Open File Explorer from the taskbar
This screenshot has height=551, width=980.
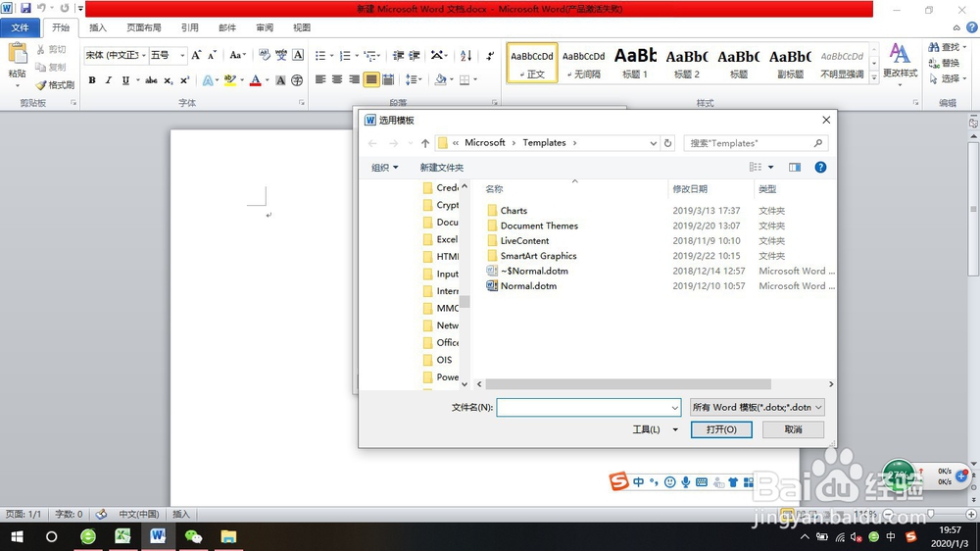pyautogui.click(x=228, y=536)
